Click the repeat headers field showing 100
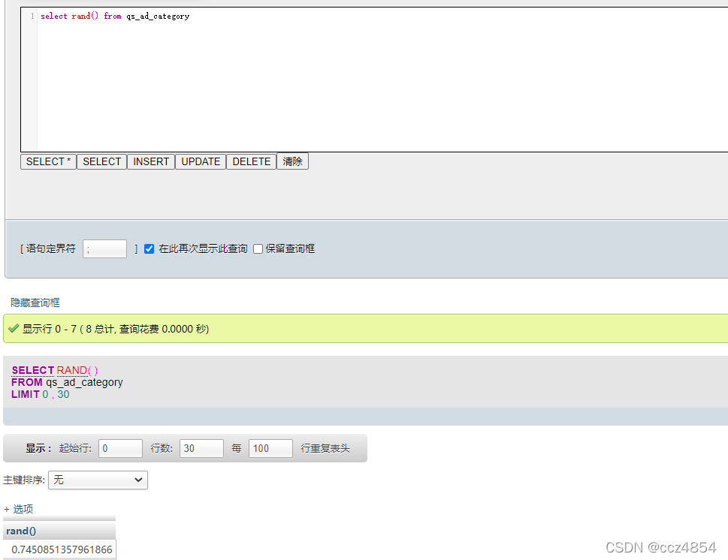 coord(270,448)
